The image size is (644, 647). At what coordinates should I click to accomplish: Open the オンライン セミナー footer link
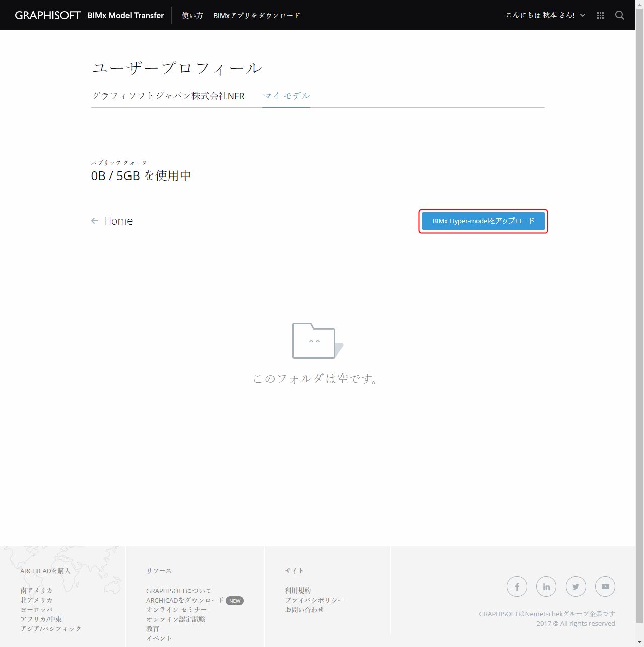pyautogui.click(x=176, y=610)
